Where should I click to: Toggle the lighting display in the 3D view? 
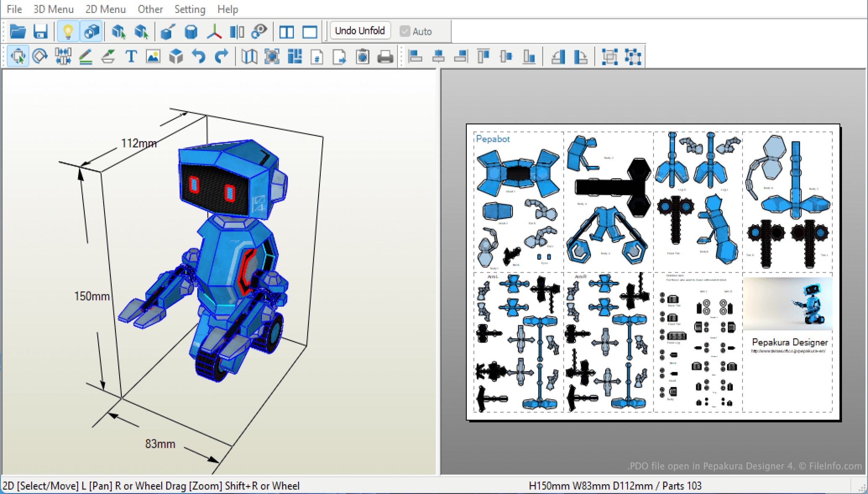tap(68, 31)
